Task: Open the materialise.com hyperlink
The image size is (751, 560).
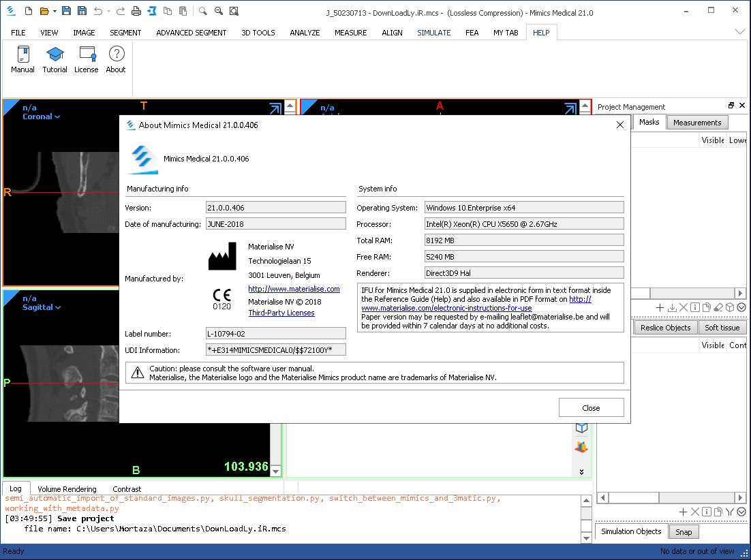Action: tap(294, 289)
